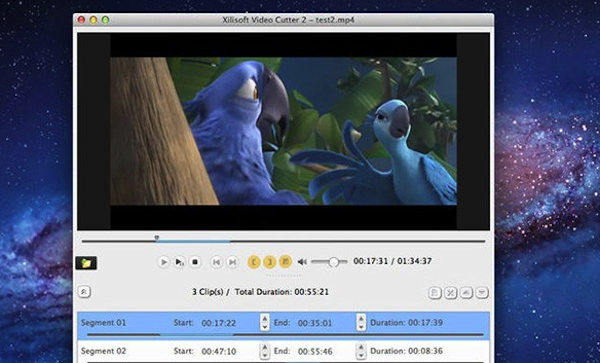The width and height of the screenshot is (600, 363).
Task: Decrease the Segment 02 start time
Action: pos(264,356)
